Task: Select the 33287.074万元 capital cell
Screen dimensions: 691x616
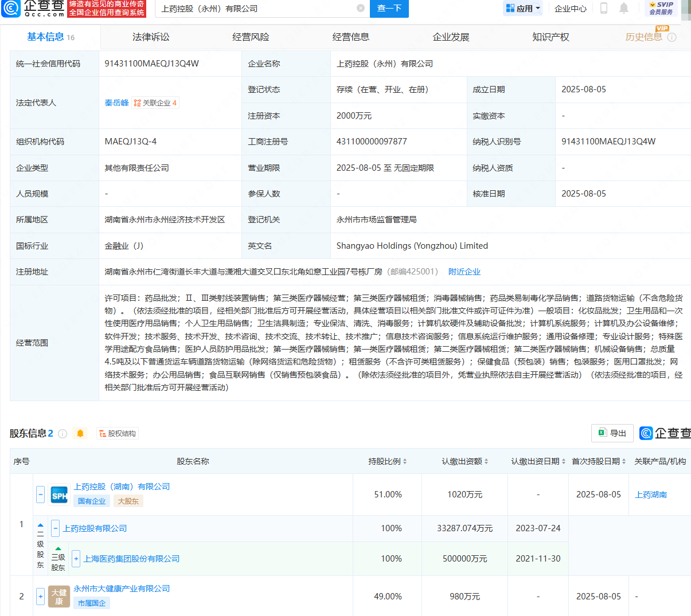Action: tap(464, 528)
